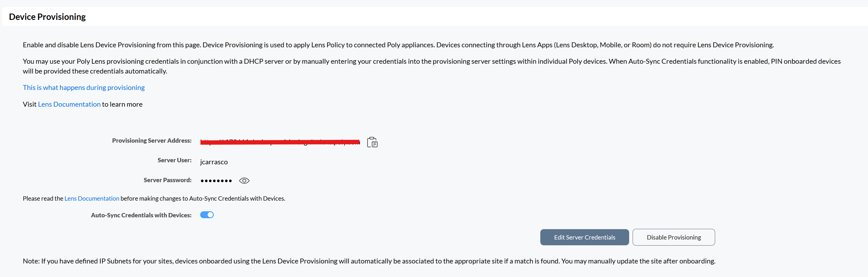
Task: Click the 'Enable and disable Lens Device Provisioning' paragraph
Action: click(x=398, y=45)
